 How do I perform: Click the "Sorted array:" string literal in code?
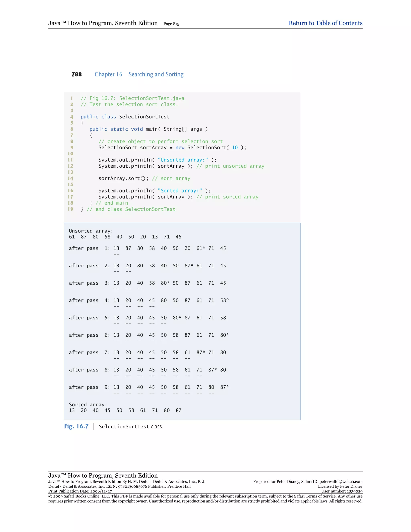click(x=180, y=191)
